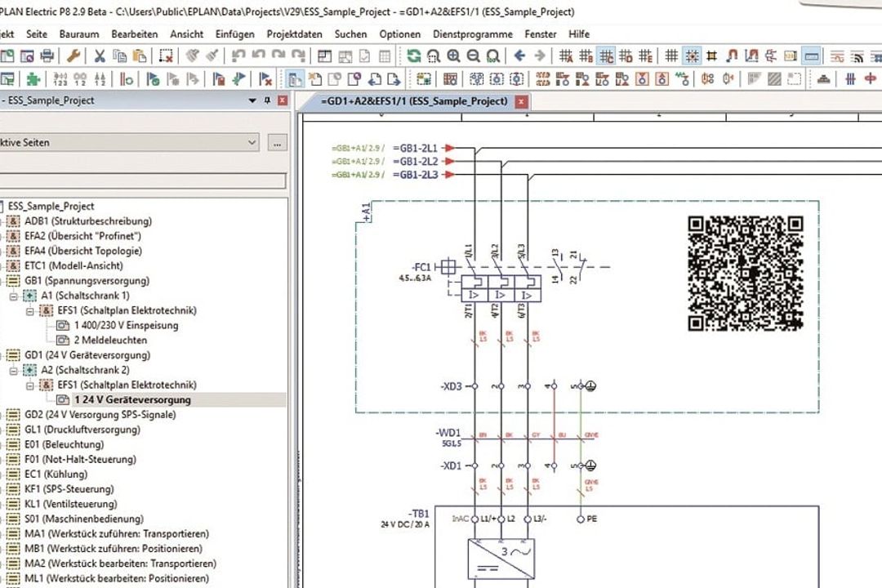
Task: Toggle the highlighted snap-to-grid button
Action: coord(692,56)
